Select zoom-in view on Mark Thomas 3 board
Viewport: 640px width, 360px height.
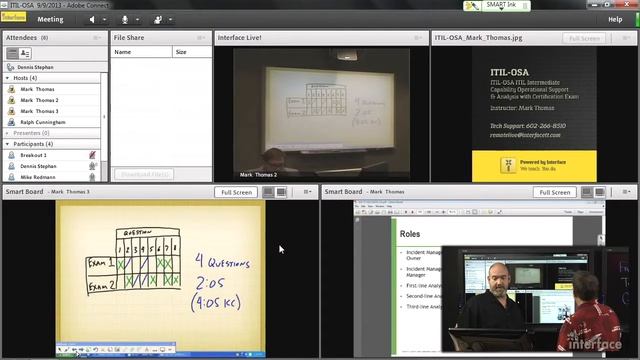click(x=281, y=192)
